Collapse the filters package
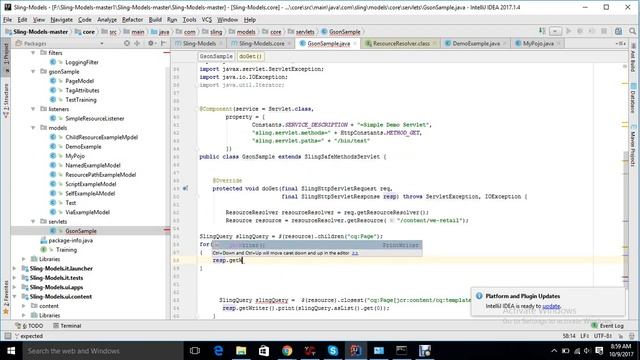 (33, 53)
